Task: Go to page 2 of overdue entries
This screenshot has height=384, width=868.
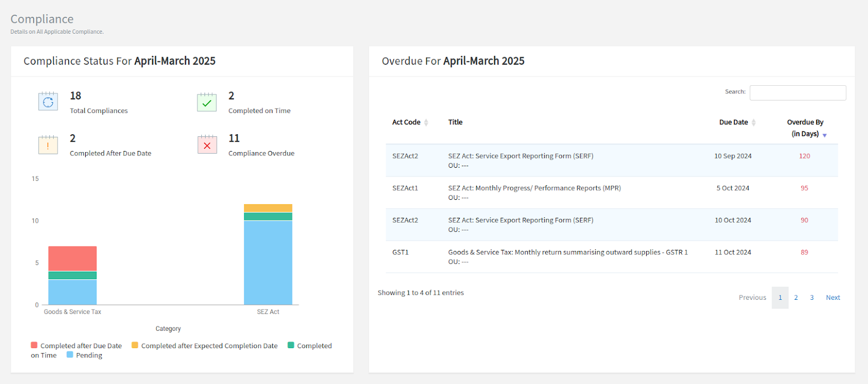Action: (796, 298)
